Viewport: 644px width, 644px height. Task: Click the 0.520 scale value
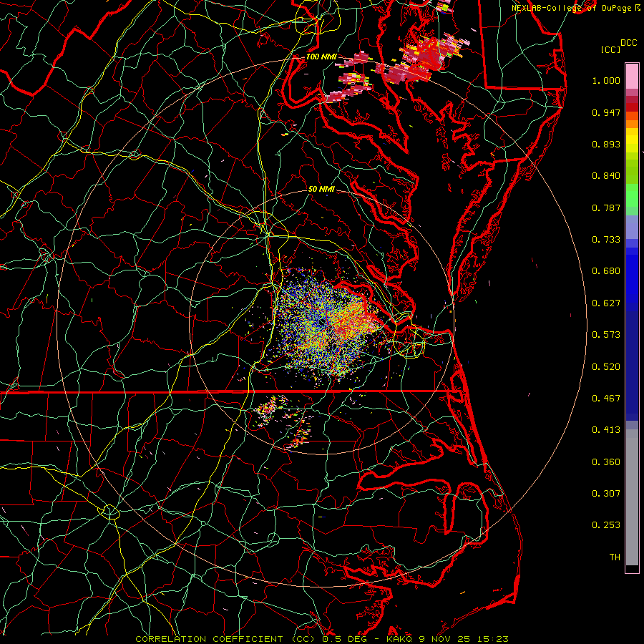coord(606,367)
